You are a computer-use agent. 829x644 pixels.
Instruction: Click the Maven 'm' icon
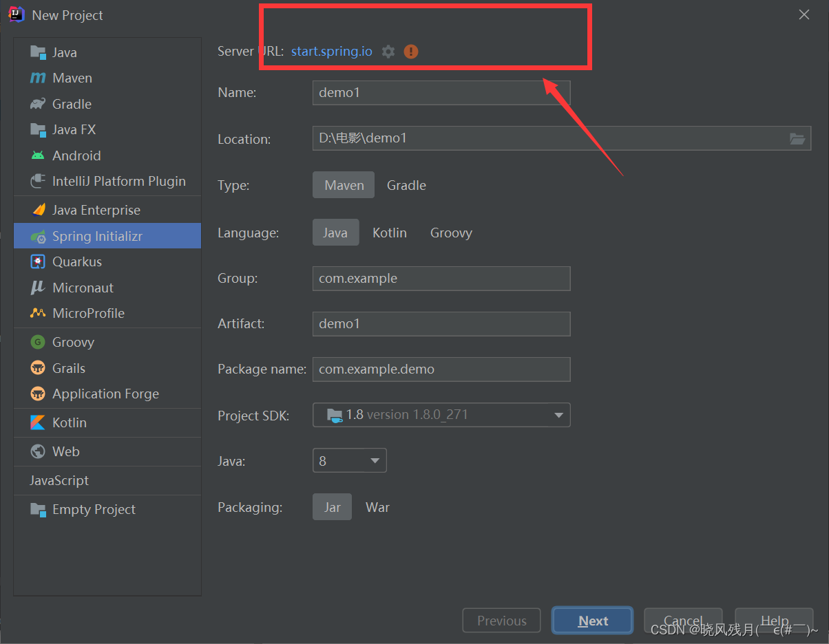tap(38, 78)
